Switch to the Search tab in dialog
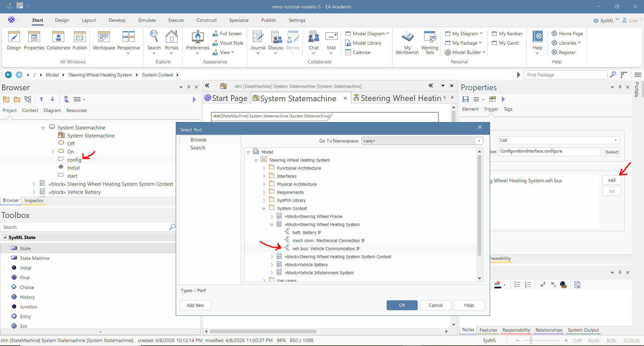The width and height of the screenshot is (644, 346). pyautogui.click(x=198, y=148)
